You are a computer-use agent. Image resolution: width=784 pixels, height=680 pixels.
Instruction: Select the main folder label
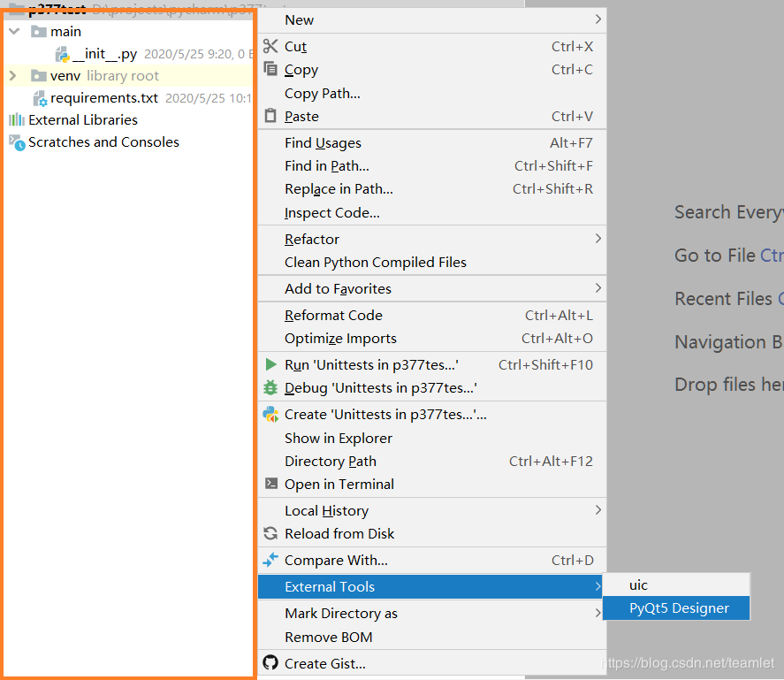(65, 32)
